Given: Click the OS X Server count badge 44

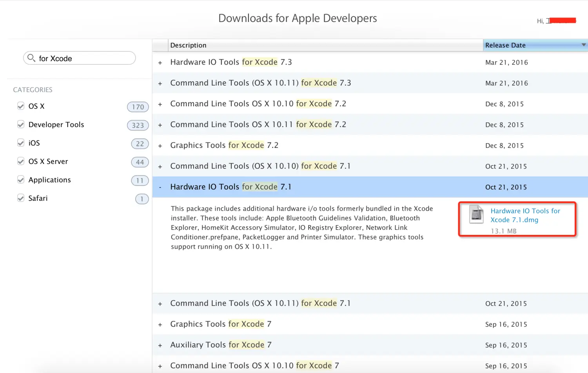Looking at the screenshot, I should pos(140,162).
